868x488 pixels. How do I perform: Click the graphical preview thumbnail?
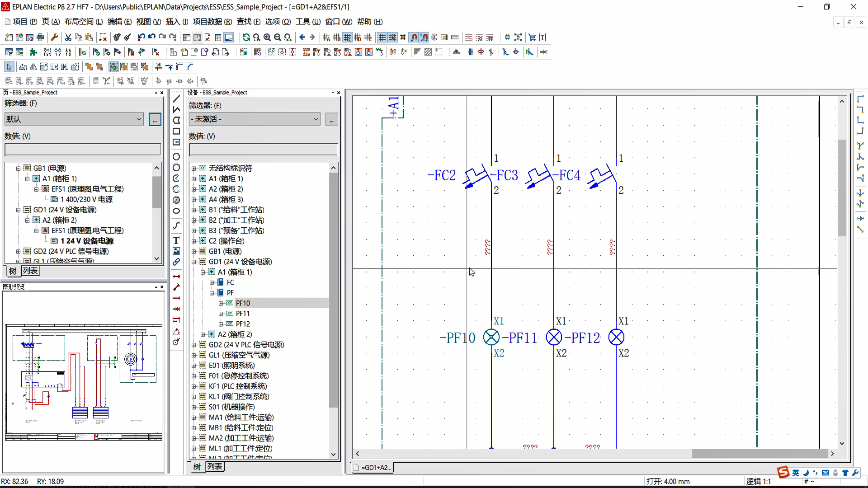click(84, 382)
